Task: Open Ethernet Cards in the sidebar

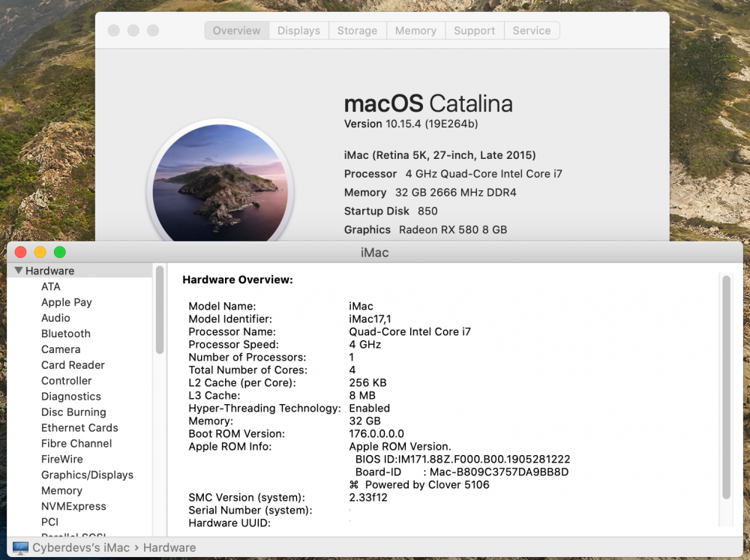Action: (79, 427)
